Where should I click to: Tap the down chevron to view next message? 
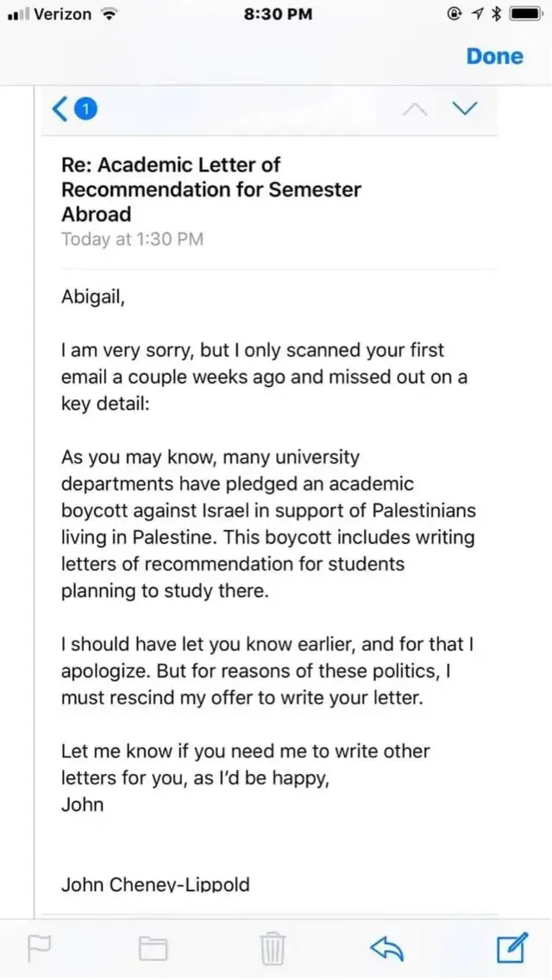(x=465, y=109)
